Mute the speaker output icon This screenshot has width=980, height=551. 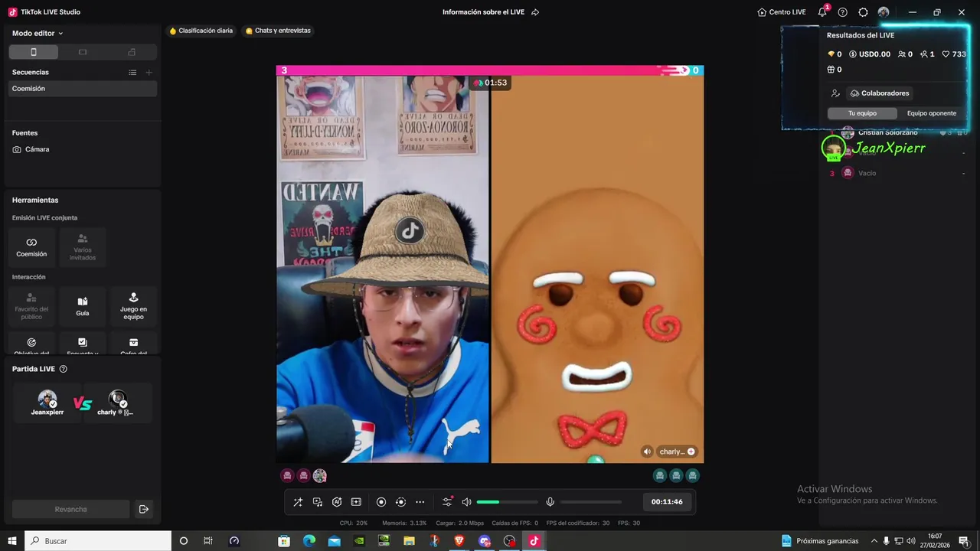point(466,502)
